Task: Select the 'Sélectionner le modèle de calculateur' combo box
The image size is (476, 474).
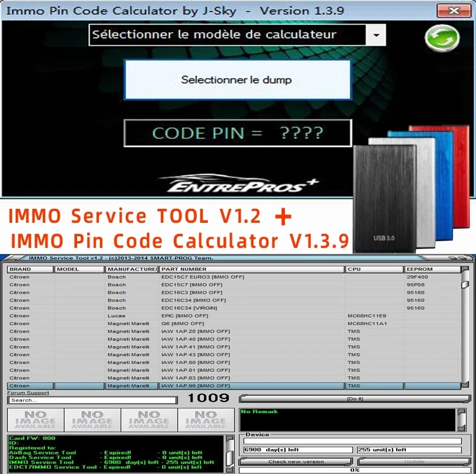Action: tap(237, 35)
